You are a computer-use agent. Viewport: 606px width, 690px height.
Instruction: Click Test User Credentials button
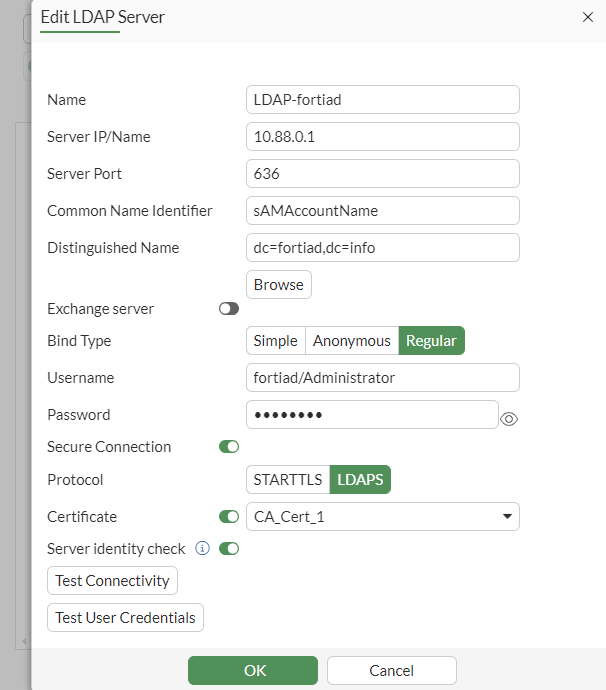click(x=125, y=618)
